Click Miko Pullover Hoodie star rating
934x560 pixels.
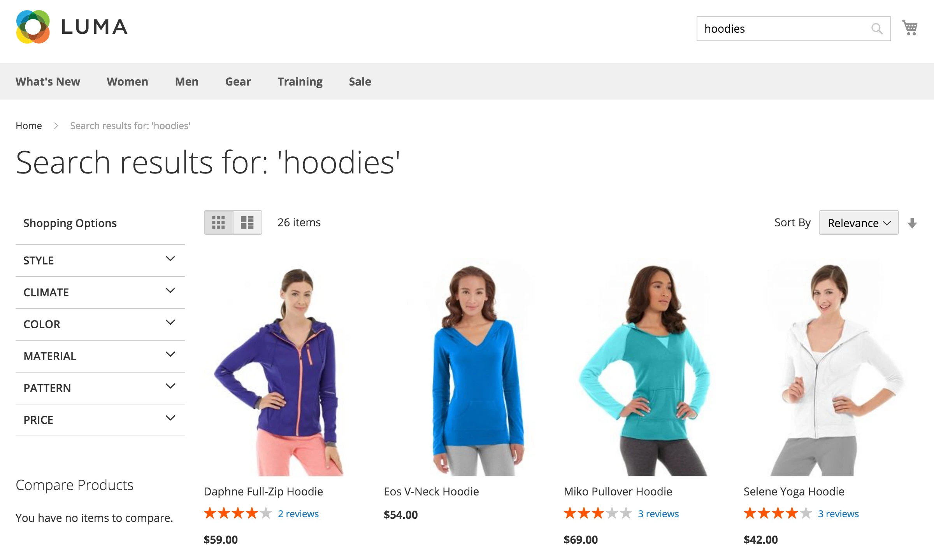tap(597, 513)
